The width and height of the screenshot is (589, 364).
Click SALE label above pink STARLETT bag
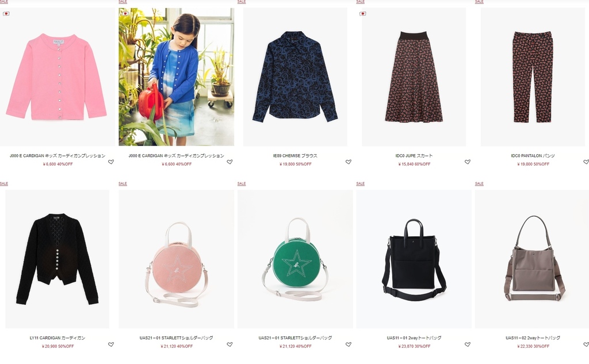(x=123, y=183)
